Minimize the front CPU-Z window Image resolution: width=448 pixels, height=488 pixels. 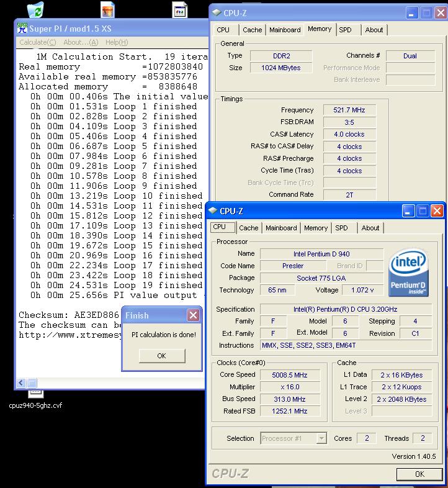coord(408,211)
